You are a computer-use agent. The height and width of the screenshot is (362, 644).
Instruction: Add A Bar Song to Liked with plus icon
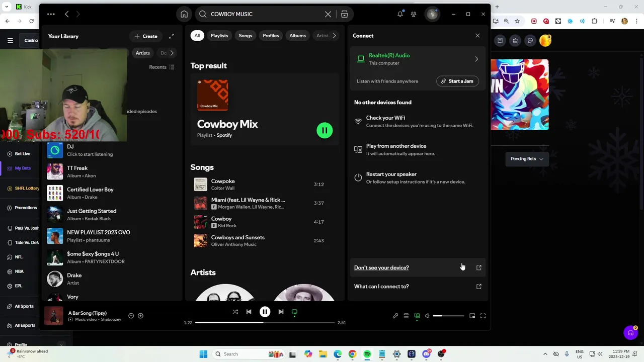pos(140,316)
